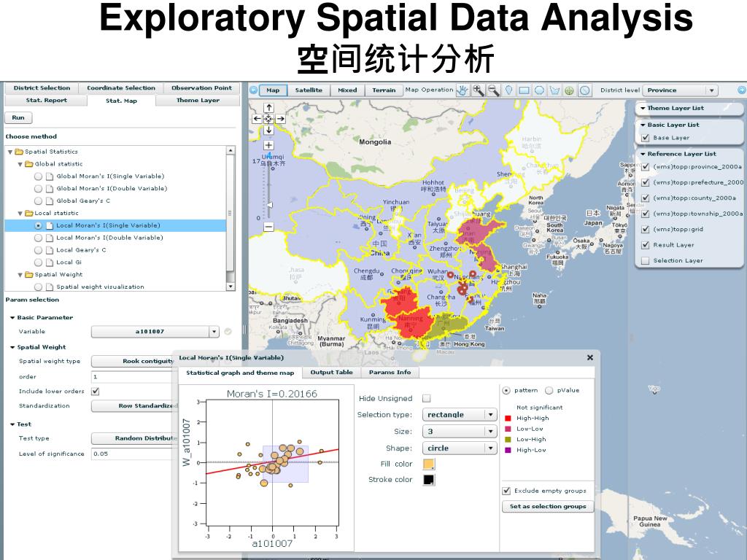
Task: Open the Observation Point tab
Action: (x=201, y=88)
